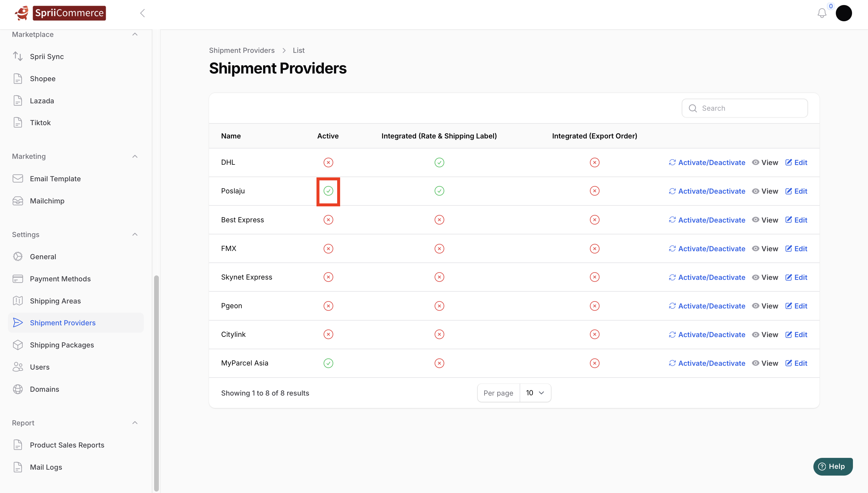This screenshot has width=868, height=493.
Task: Open Shipping Areas menu item
Action: (x=55, y=301)
